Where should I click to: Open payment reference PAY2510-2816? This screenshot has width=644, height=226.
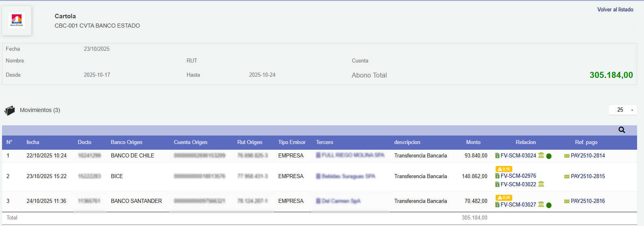point(587,201)
